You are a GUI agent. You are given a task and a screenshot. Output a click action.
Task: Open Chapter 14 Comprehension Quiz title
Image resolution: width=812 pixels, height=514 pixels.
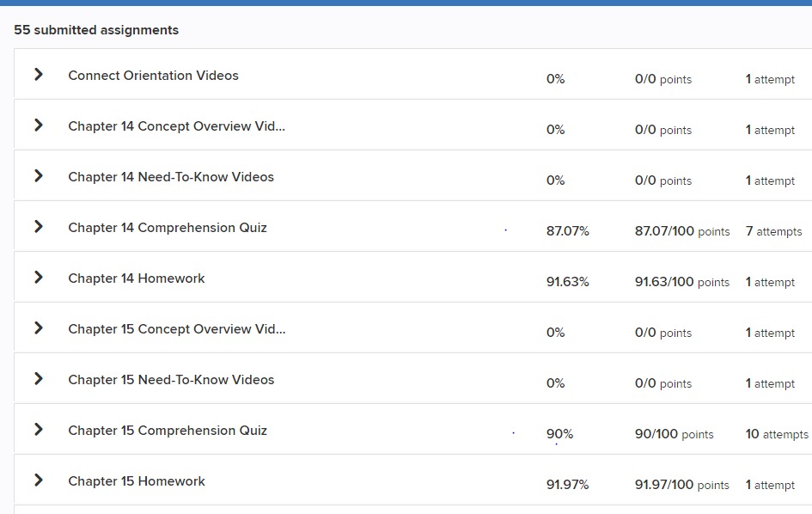pos(168,228)
